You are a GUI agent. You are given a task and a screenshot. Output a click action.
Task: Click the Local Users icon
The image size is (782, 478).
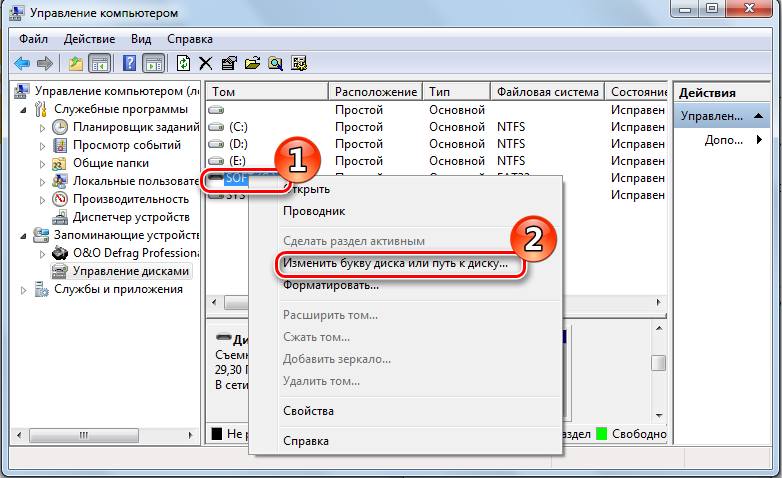pos(60,181)
